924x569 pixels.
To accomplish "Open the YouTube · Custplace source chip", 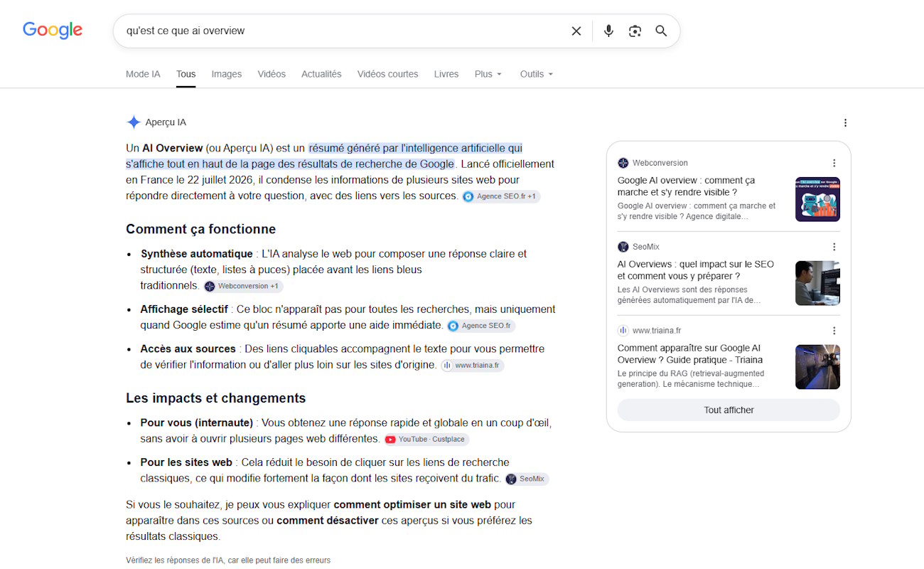I will pyautogui.click(x=426, y=440).
